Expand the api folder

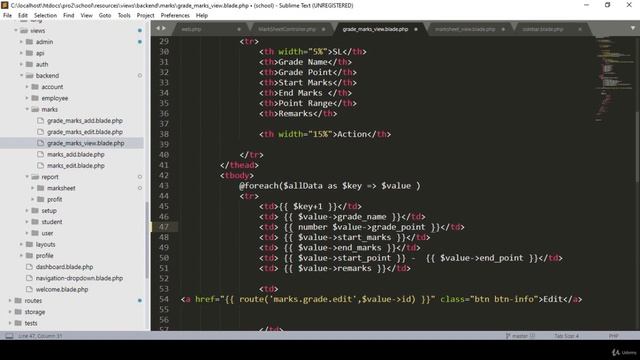(x=21, y=53)
